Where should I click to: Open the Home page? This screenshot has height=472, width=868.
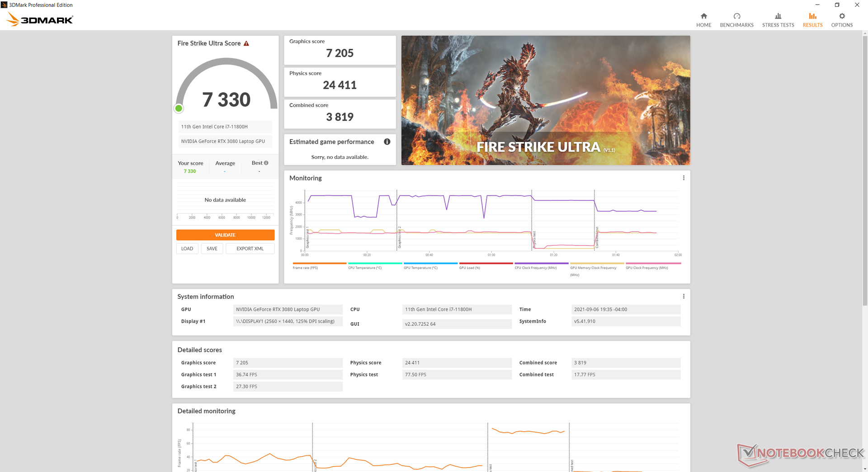pyautogui.click(x=703, y=20)
